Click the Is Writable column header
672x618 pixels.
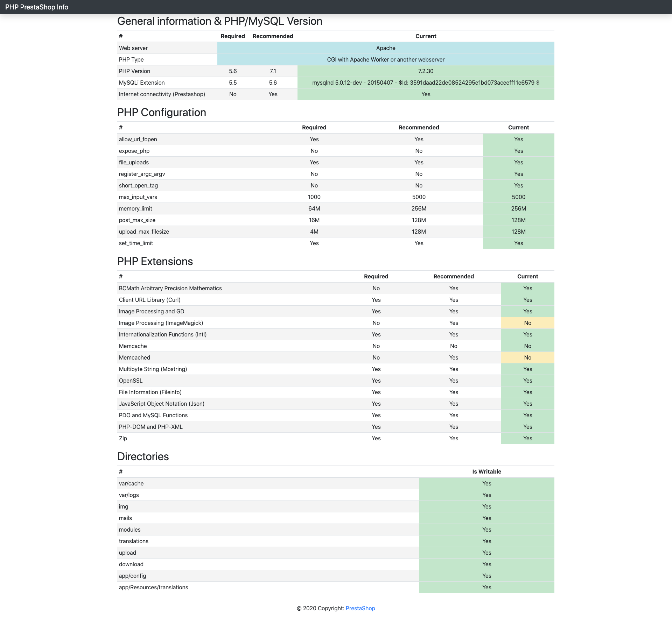[x=486, y=471]
